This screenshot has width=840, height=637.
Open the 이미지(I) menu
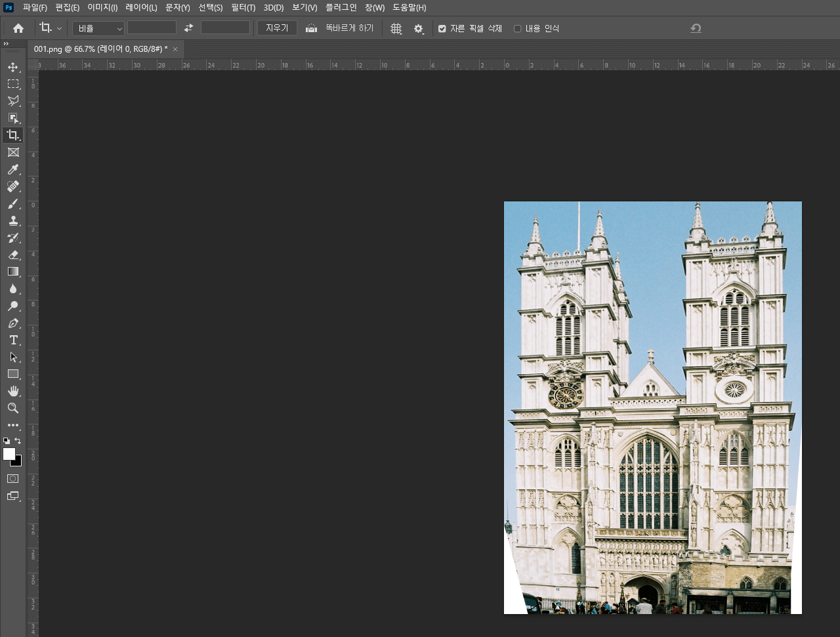[102, 8]
